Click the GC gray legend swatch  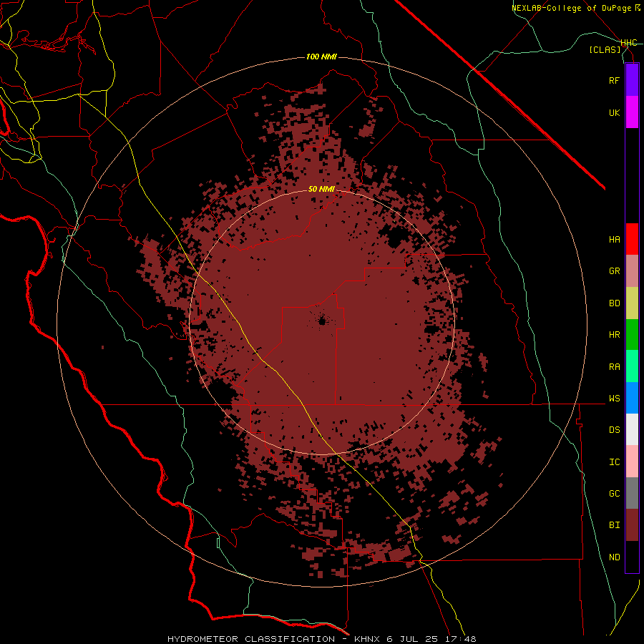(x=632, y=493)
